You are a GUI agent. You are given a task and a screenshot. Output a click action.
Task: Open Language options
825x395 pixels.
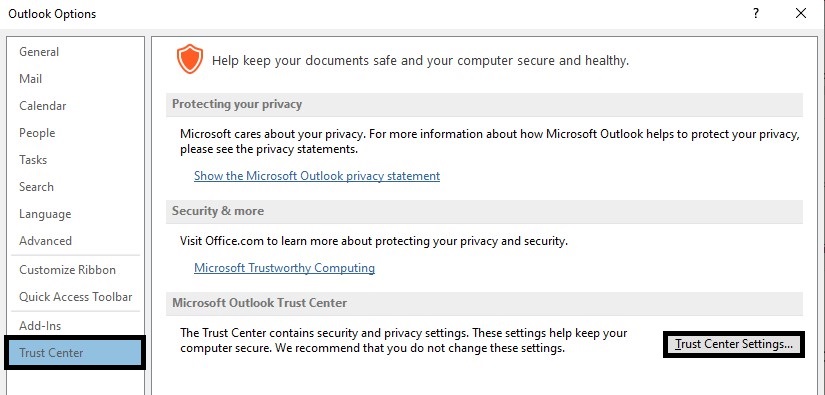coord(45,214)
